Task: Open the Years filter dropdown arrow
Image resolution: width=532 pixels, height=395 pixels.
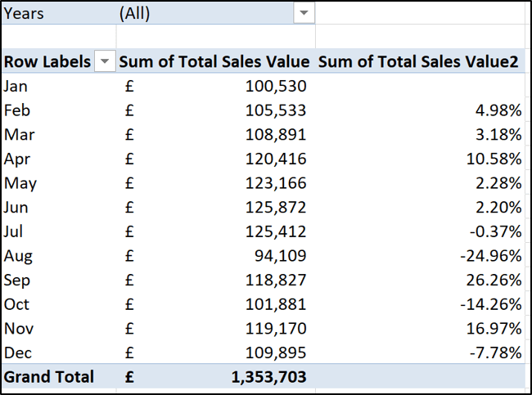Action: coord(304,14)
